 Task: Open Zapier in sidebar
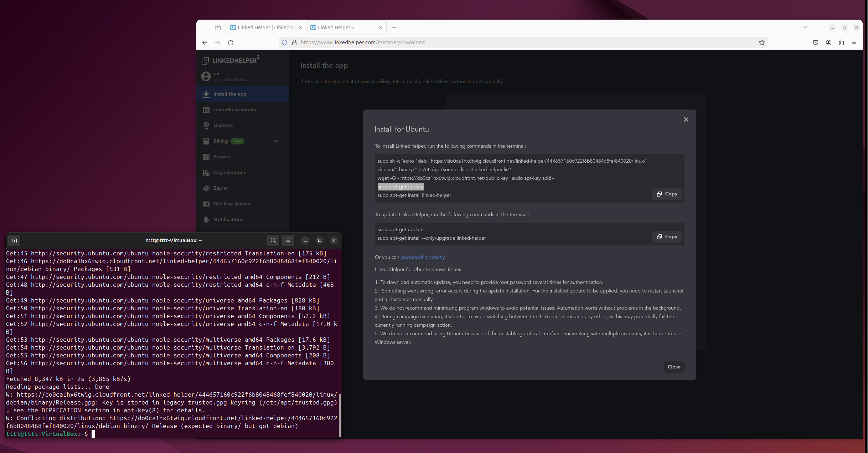click(243, 188)
